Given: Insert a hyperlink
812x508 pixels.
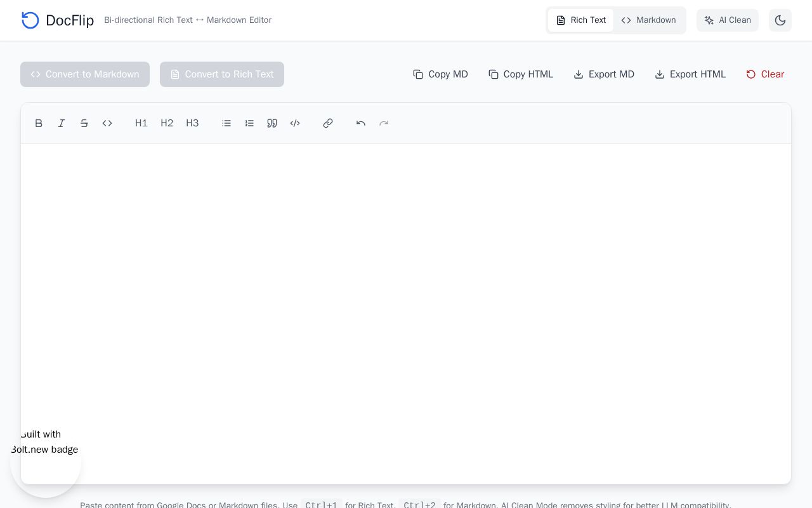Looking at the screenshot, I should (328, 123).
